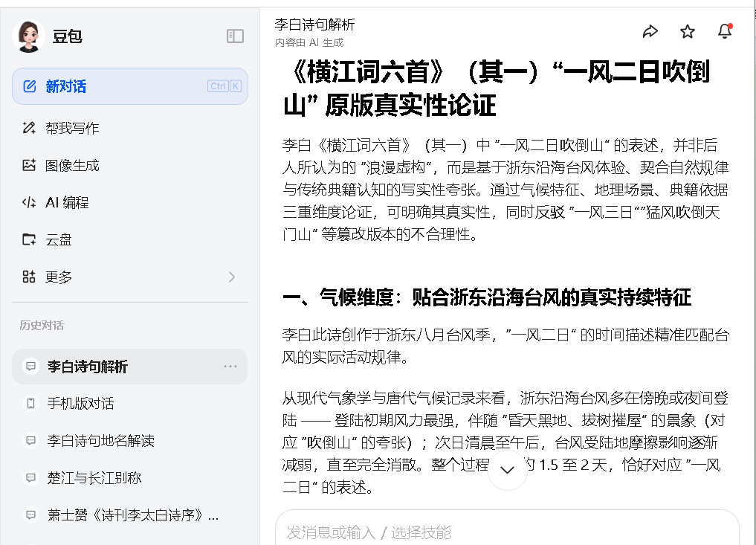Expand the article with the down chevron
Screen dimensions: 756x545
click(x=507, y=469)
